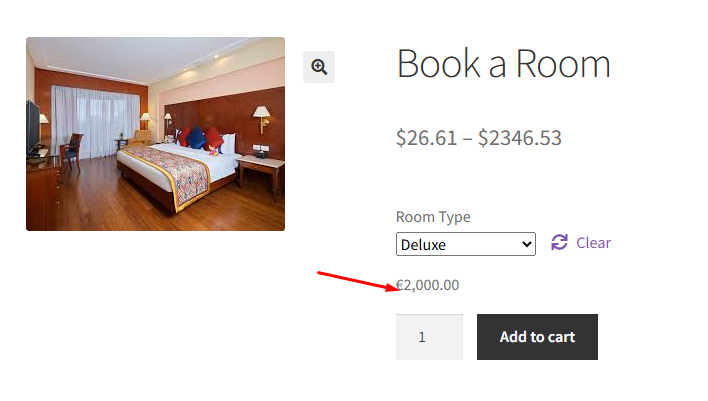This screenshot has height=401, width=708.
Task: Click the Room Type label
Action: pos(433,217)
